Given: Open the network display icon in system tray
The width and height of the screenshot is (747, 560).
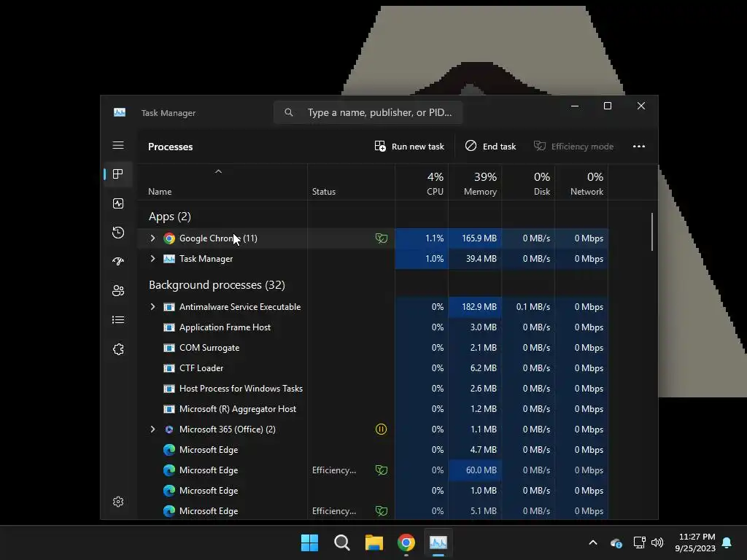Looking at the screenshot, I should point(639,542).
